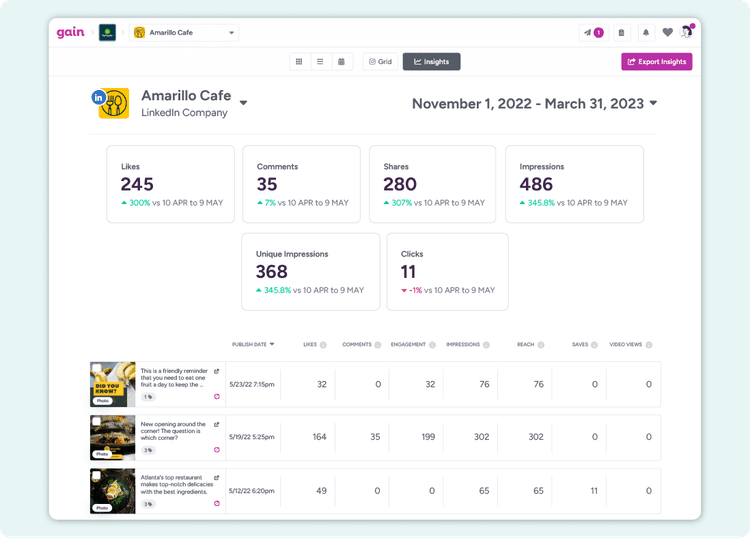Click likes value 49

321,491
